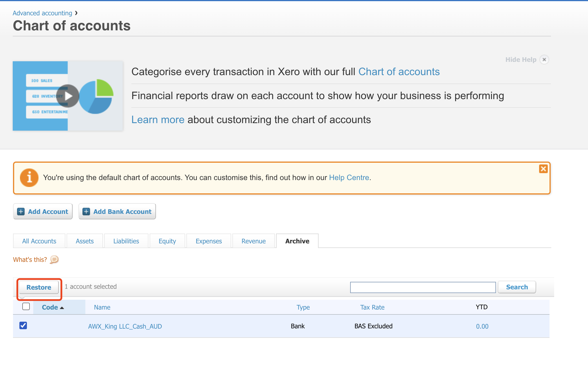Dismiss the orange info banner
588x374 pixels.
[x=543, y=169]
